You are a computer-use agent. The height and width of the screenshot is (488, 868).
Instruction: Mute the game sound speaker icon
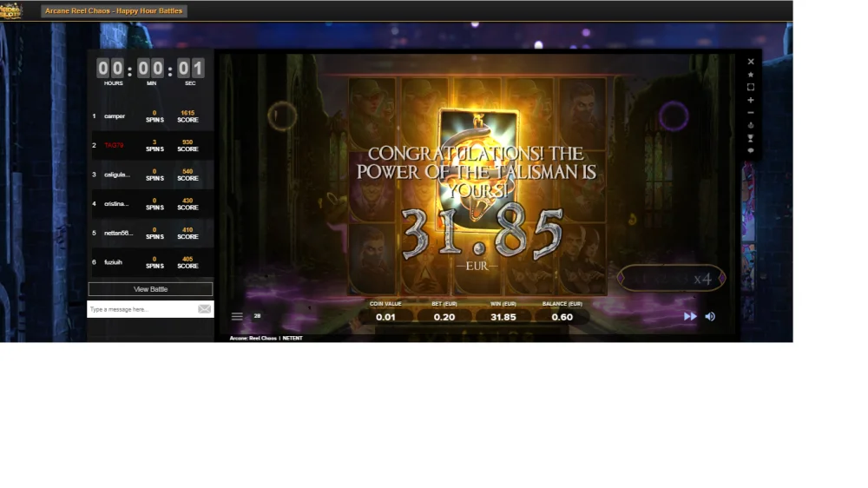pos(710,316)
